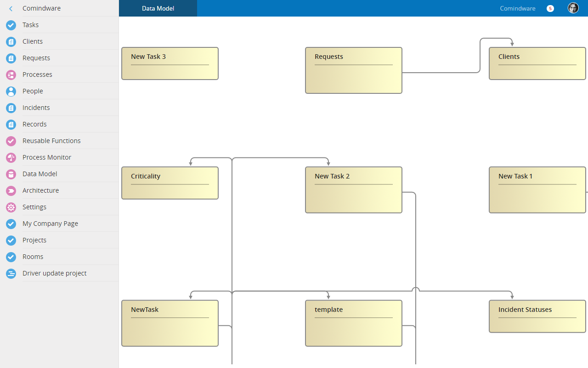588x368 pixels.
Task: Click the Projects checkmark icon
Action: coord(11,240)
